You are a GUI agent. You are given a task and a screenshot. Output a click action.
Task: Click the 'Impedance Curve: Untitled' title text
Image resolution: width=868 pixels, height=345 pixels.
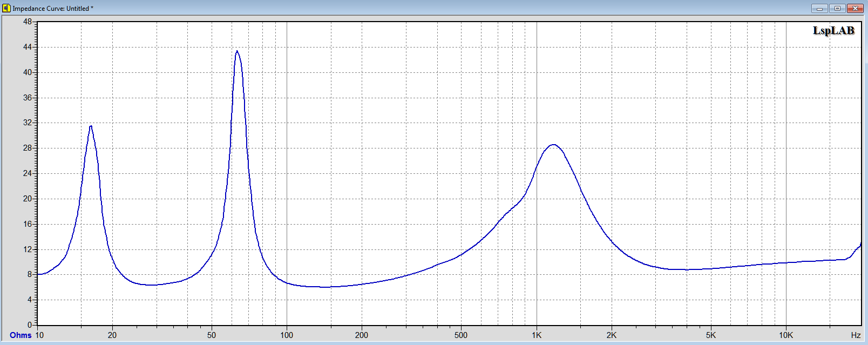coord(53,9)
